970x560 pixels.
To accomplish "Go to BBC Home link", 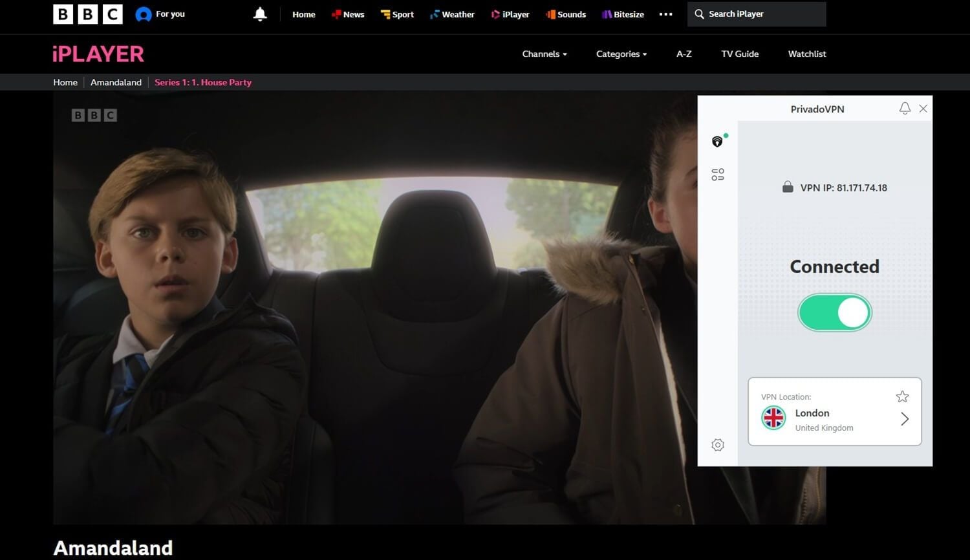I will (303, 14).
